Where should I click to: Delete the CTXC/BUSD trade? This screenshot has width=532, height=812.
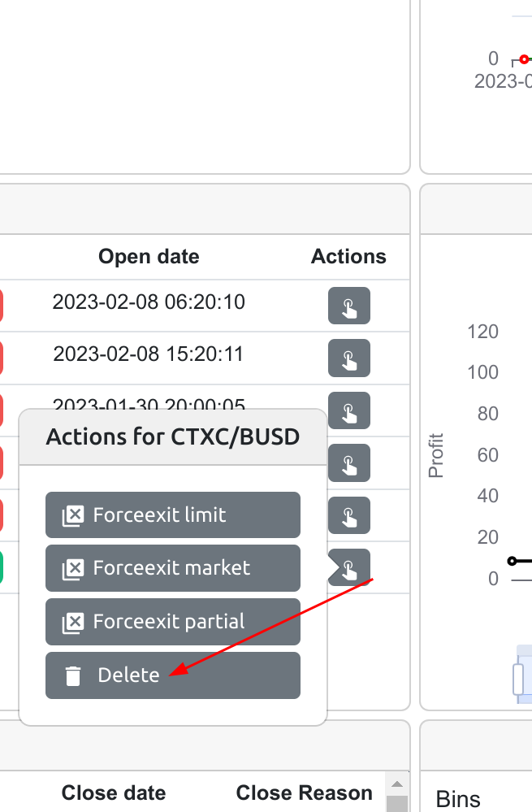pos(172,675)
